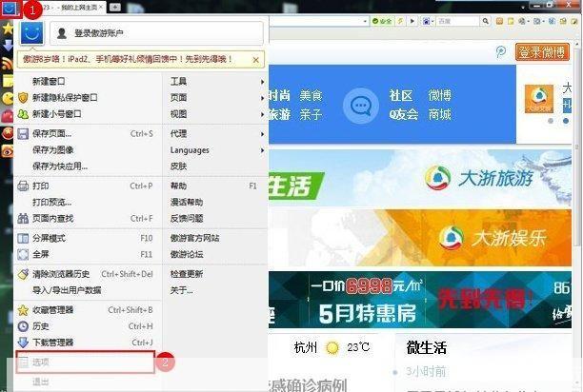The width and height of the screenshot is (583, 392).
Task: Click the 登录微博 orange button
Action: [542, 52]
